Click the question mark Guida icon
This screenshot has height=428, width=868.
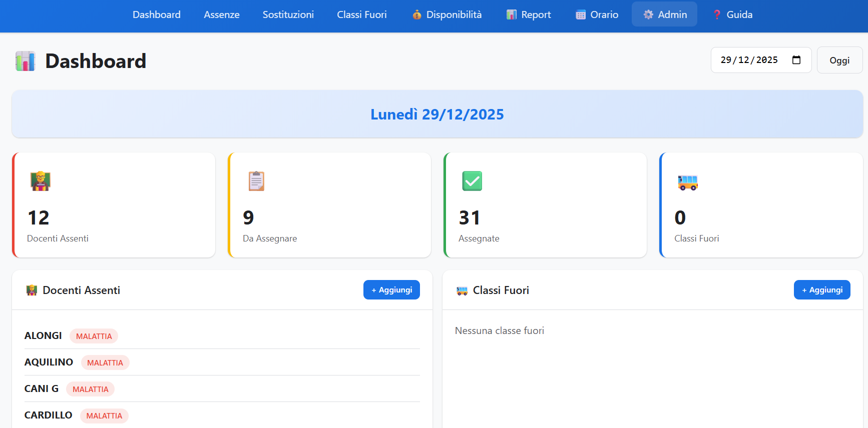tap(717, 14)
